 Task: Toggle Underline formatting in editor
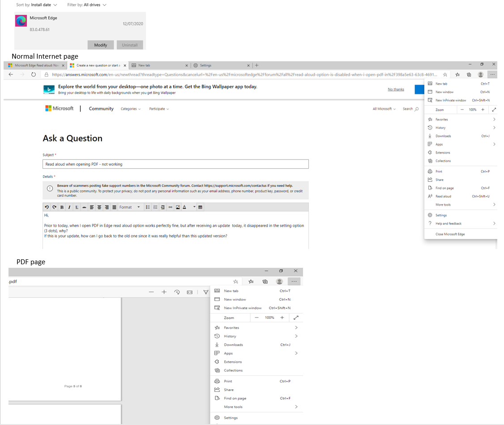pyautogui.click(x=77, y=207)
